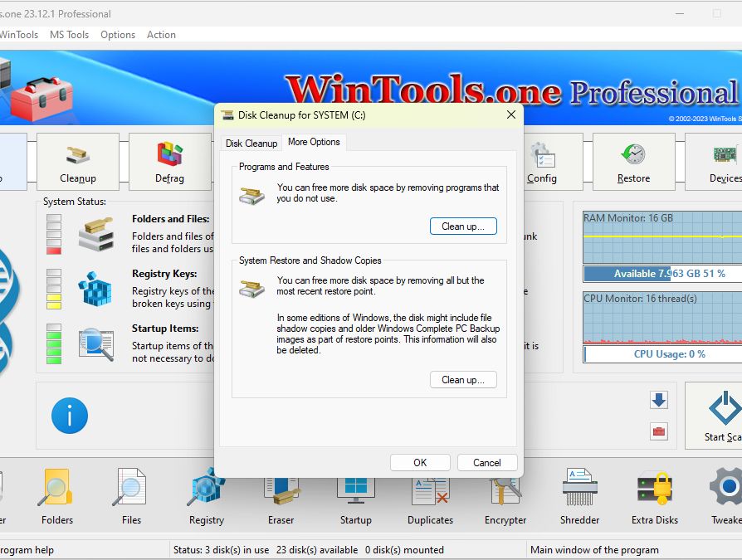This screenshot has height=560, width=742.
Task: Click the red toolbox logo in banner
Action: [x=41, y=99]
